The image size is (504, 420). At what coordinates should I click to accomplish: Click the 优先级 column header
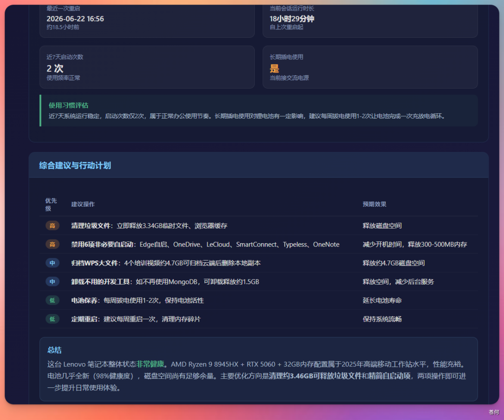51,204
